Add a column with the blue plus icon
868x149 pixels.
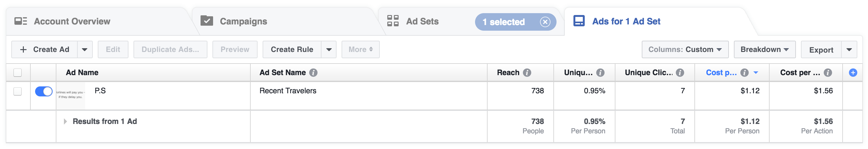click(853, 73)
